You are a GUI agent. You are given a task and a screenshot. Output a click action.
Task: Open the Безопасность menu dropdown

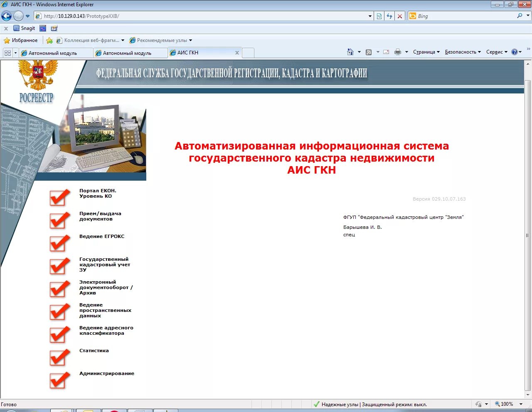[463, 52]
